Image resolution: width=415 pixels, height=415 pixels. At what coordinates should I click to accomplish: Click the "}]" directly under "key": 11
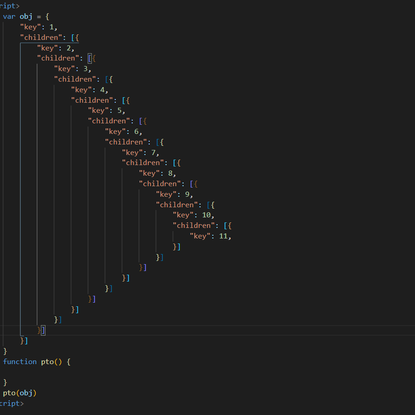[x=177, y=247]
